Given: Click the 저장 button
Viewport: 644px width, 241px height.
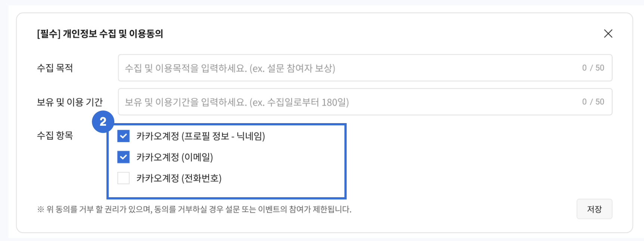Looking at the screenshot, I should point(594,209).
